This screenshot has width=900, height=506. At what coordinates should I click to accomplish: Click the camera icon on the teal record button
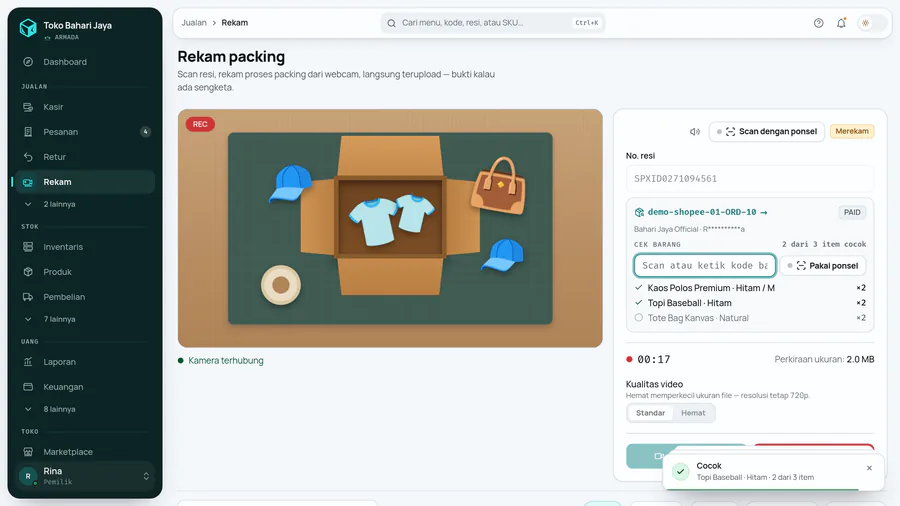(658, 456)
